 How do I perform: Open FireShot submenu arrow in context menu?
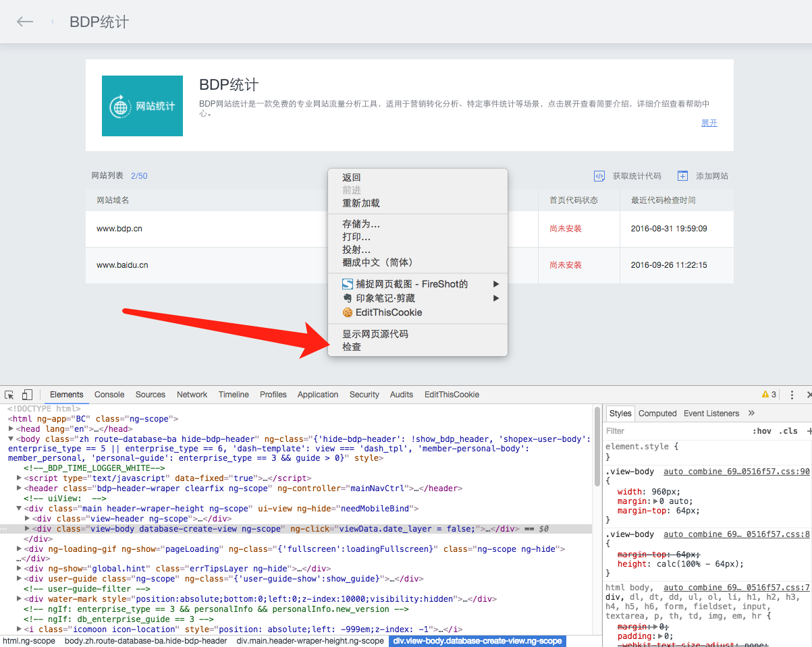pos(496,284)
